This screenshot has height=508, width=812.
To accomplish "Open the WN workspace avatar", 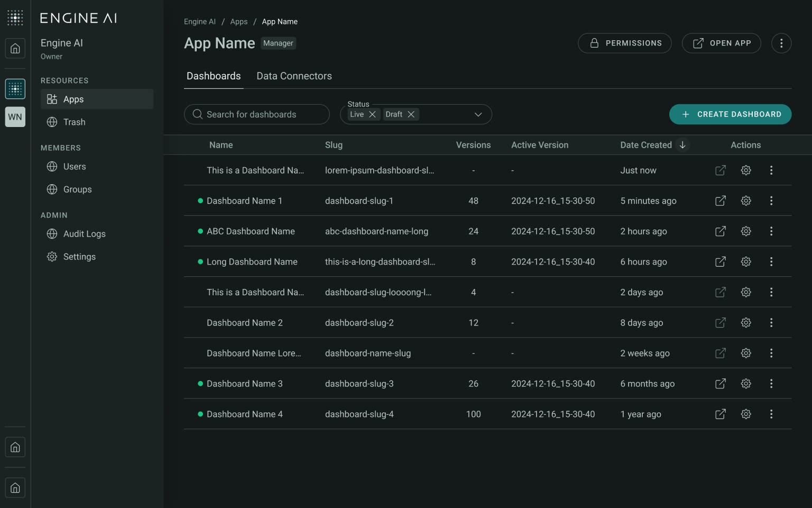I will click(15, 117).
